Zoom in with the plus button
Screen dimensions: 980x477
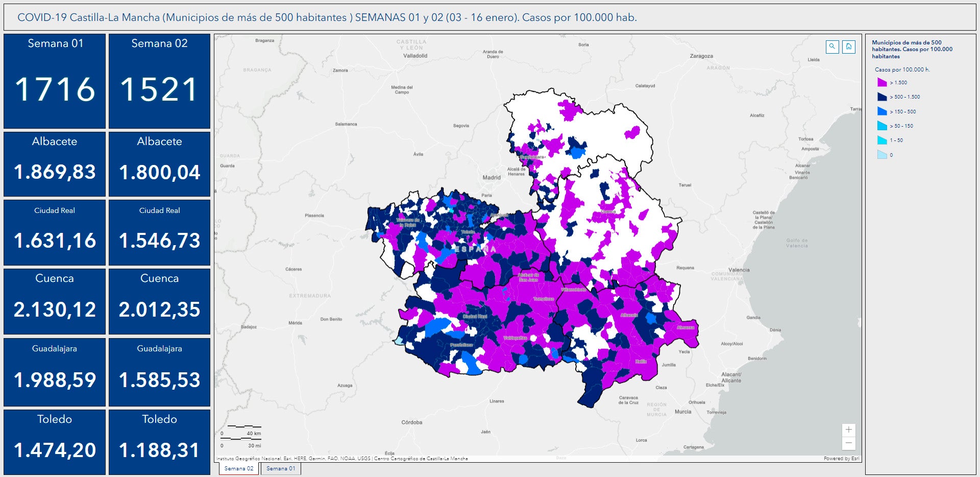848,430
